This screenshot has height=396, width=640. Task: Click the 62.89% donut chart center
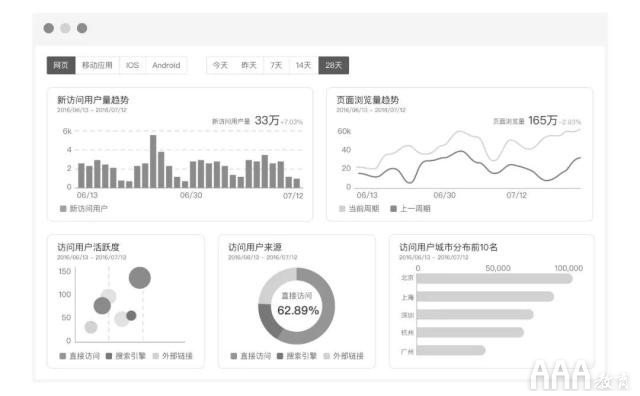coord(297,305)
